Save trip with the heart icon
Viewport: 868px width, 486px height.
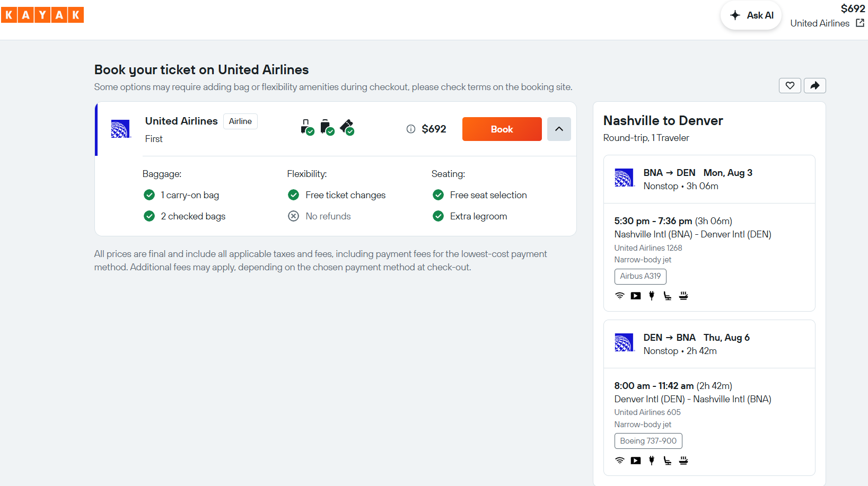pyautogui.click(x=790, y=85)
